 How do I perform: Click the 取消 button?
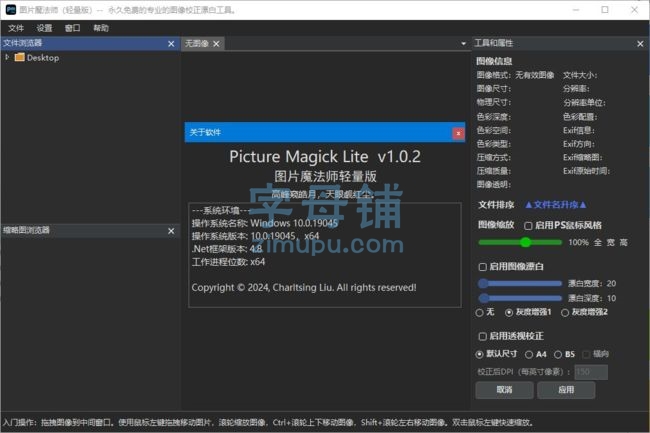tap(504, 390)
